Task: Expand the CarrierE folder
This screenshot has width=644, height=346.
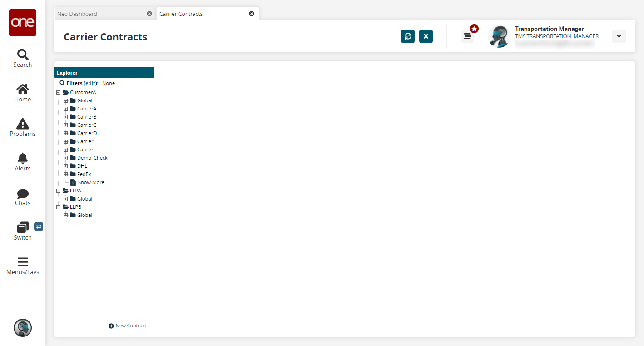Action: click(65, 141)
